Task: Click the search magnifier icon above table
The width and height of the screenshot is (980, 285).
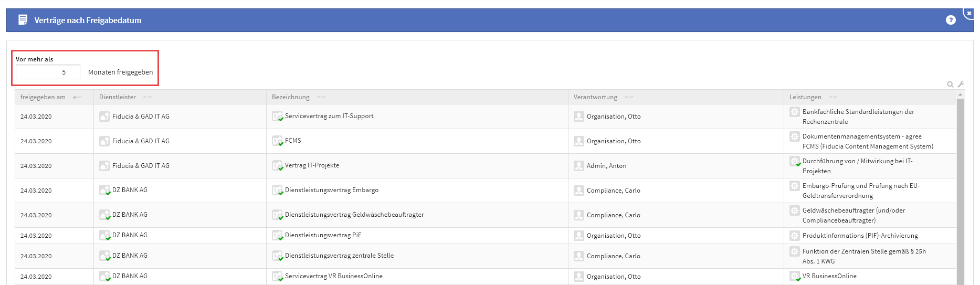Action: 950,85
